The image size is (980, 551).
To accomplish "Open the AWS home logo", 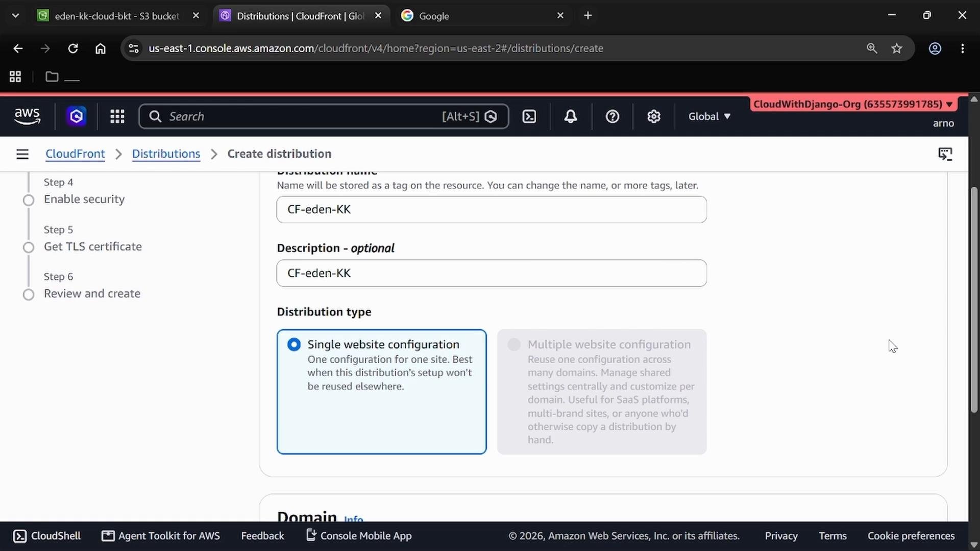I will click(27, 116).
